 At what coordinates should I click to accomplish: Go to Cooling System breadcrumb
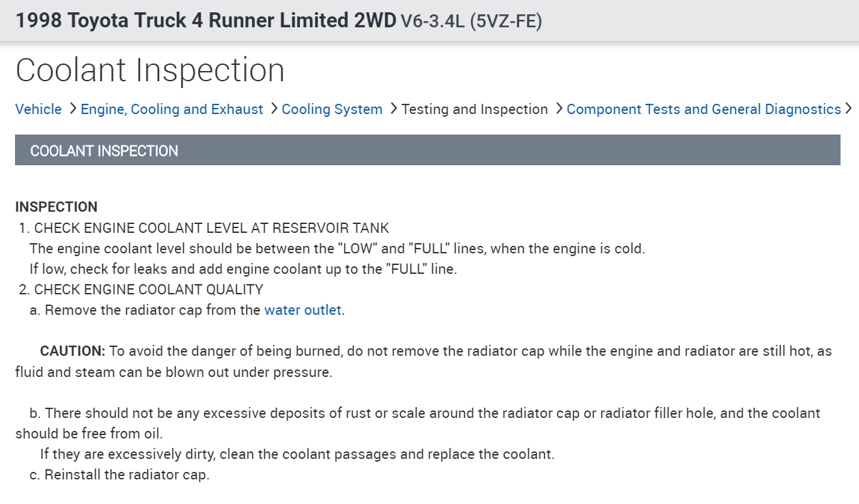point(332,109)
